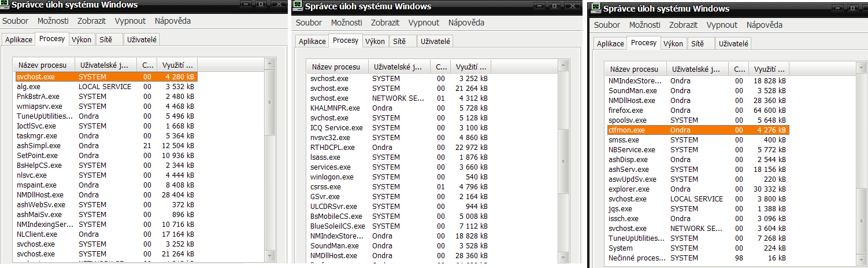Select the lsass.exe process row
868x268 pixels.
pyautogui.click(x=400, y=157)
